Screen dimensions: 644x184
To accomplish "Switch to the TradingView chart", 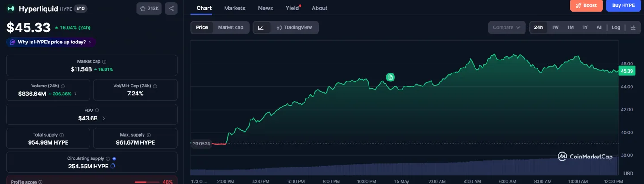I will [x=294, y=27].
